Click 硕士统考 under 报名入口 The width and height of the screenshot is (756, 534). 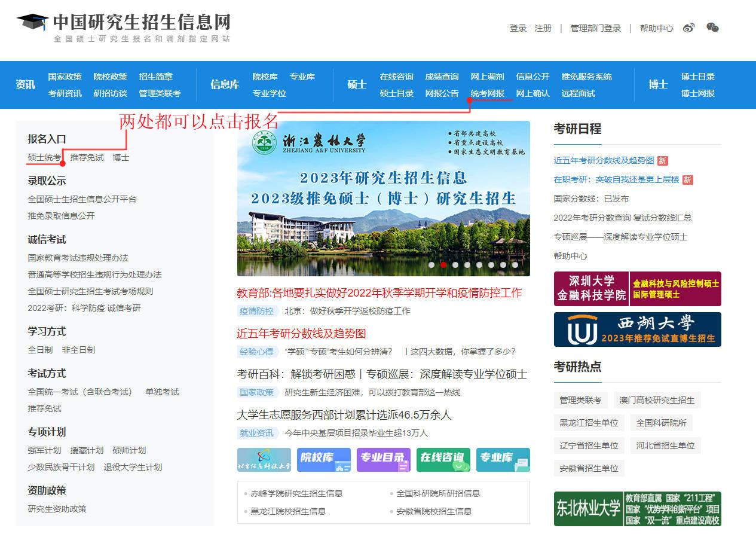[44, 157]
